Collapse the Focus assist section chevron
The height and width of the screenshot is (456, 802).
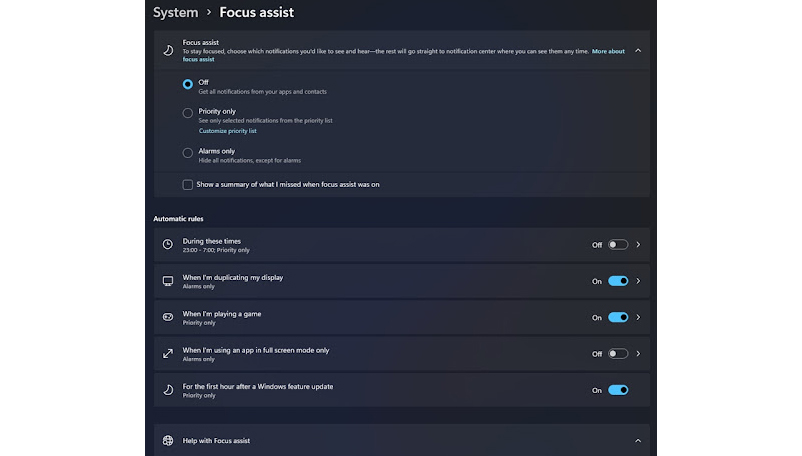coord(638,51)
